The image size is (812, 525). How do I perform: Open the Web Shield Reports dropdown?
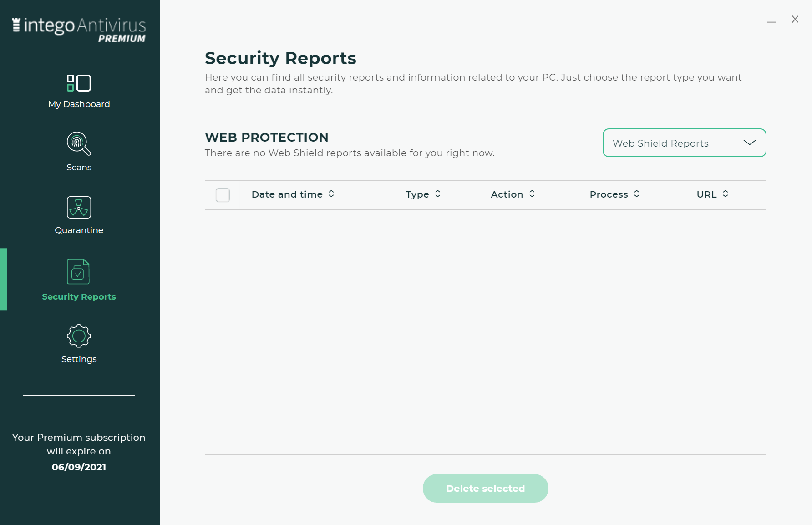click(x=684, y=143)
